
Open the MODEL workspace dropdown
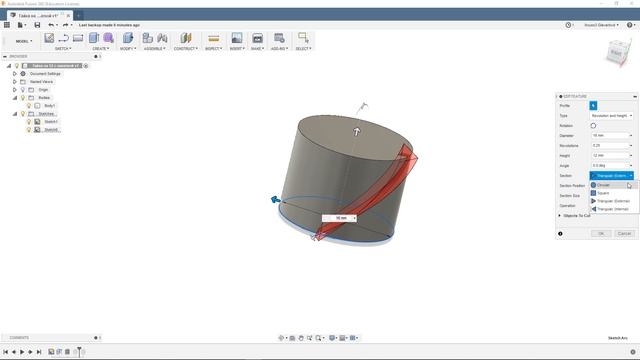tap(23, 41)
